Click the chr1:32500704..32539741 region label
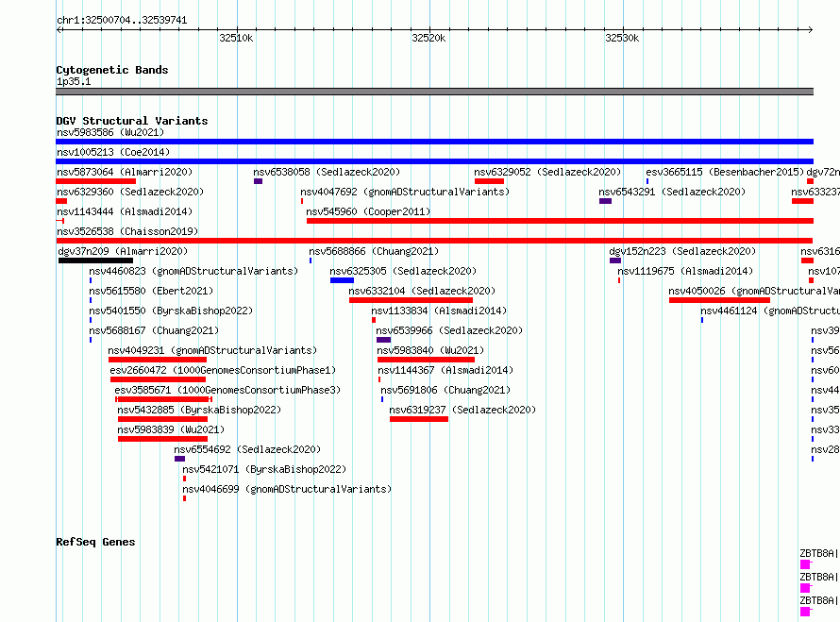 (x=122, y=21)
